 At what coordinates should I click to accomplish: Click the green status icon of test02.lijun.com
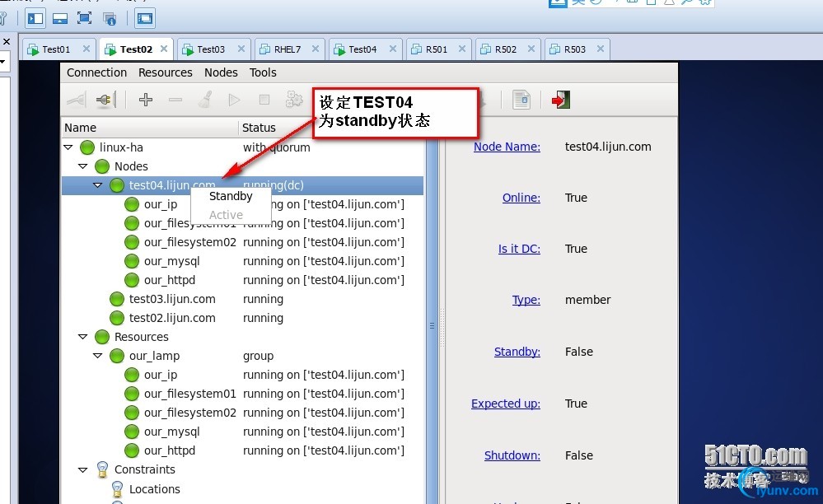116,318
